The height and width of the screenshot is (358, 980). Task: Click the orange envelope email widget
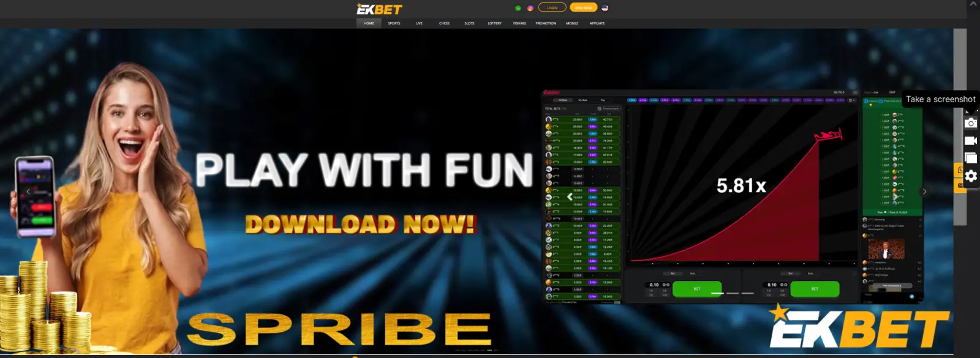point(959,185)
